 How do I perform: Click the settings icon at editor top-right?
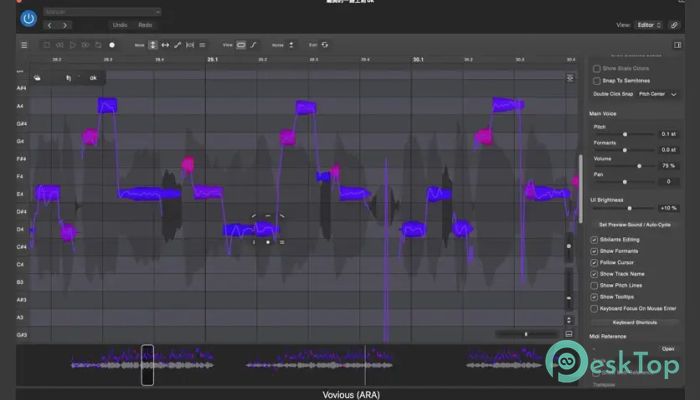570,78
